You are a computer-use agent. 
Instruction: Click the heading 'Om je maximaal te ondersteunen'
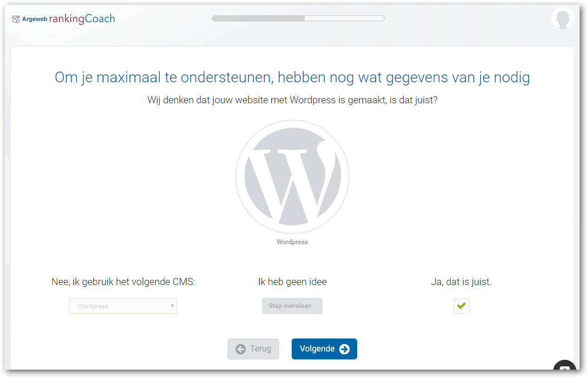tap(292, 77)
